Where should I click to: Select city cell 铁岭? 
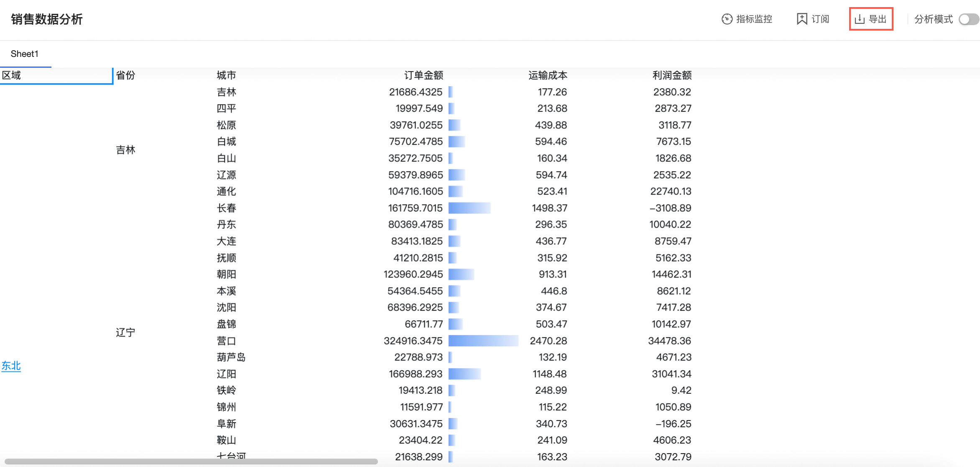[x=227, y=390]
